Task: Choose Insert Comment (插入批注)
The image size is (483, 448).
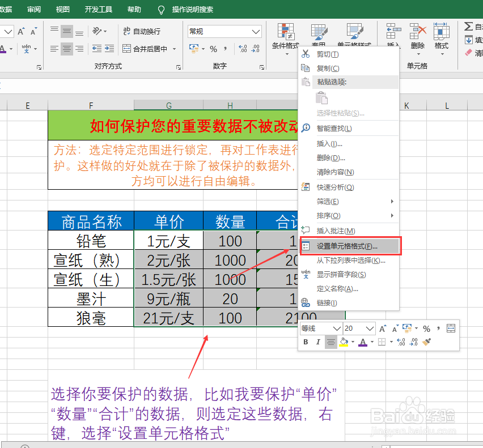Action: (x=349, y=231)
